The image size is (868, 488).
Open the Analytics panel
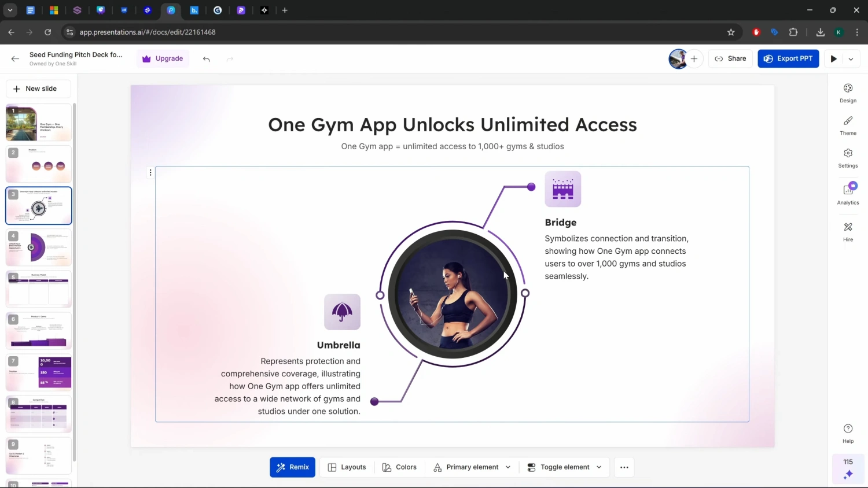(848, 194)
